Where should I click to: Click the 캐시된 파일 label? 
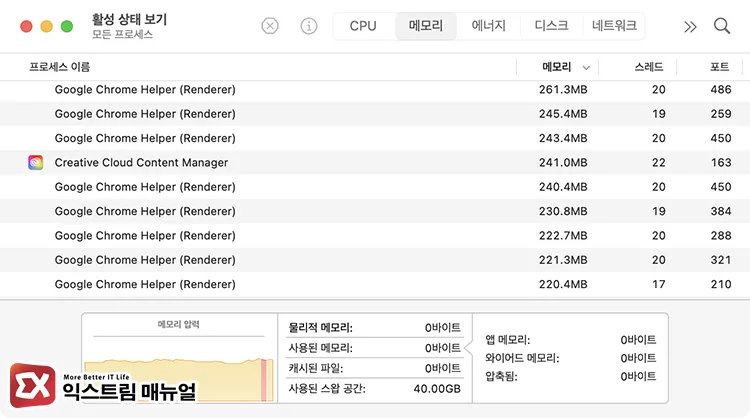[x=316, y=368]
